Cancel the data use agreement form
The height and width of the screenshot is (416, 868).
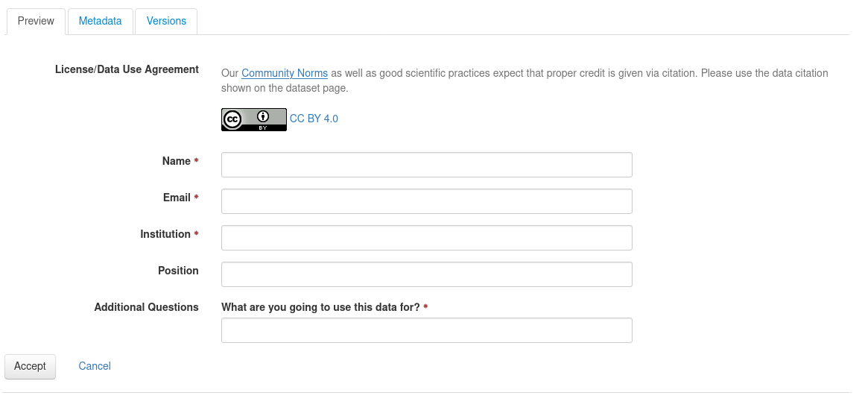95,366
